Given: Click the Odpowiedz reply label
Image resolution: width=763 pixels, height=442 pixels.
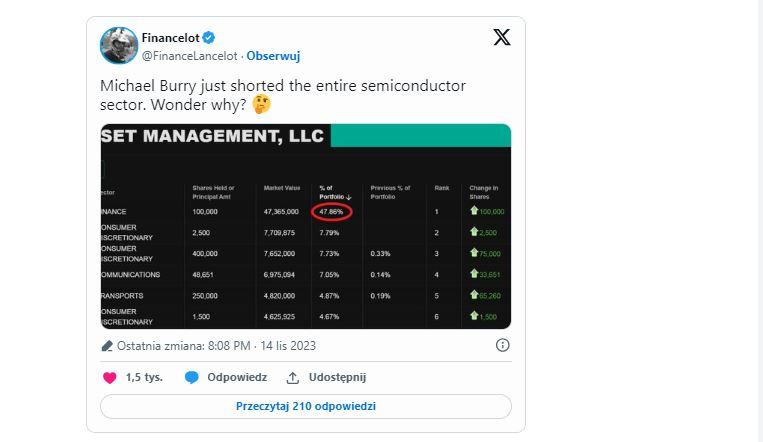Looking at the screenshot, I should (x=237, y=377).
